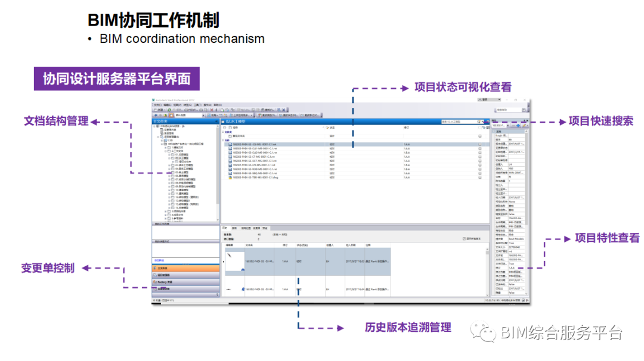
Task: Open the 文件(F) menu in Vault
Action: [157, 105]
